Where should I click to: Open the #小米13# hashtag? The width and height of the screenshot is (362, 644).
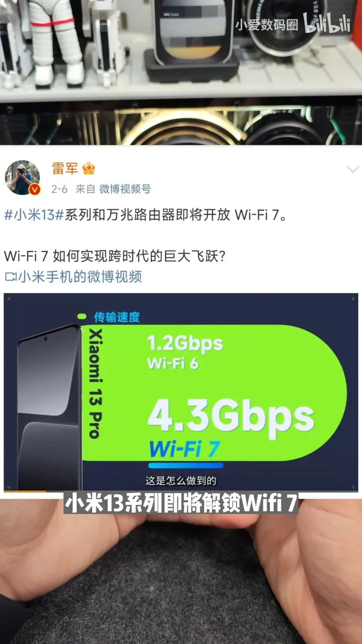point(33,215)
